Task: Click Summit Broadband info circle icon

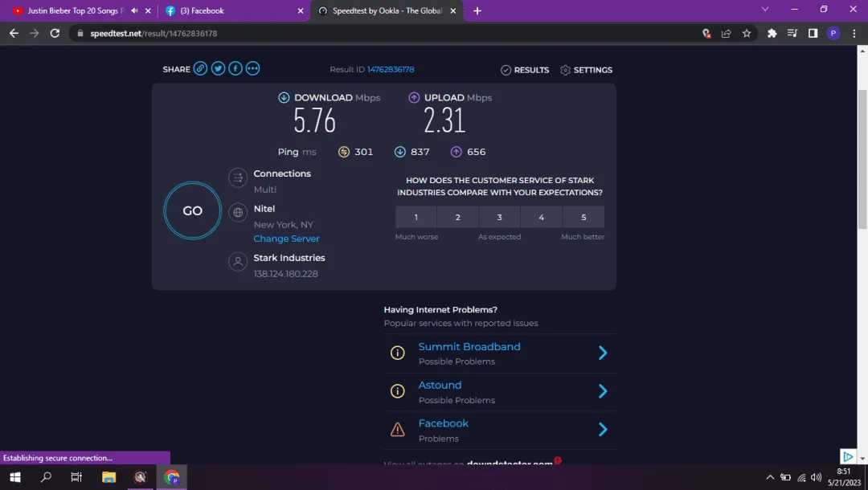Action: click(x=398, y=353)
